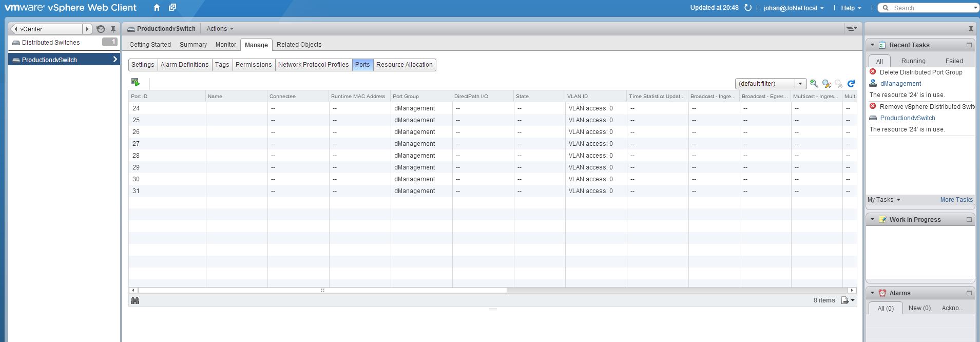This screenshot has width=980, height=342.
Task: Open the Search options dropdown arrow
Action: [x=975, y=8]
